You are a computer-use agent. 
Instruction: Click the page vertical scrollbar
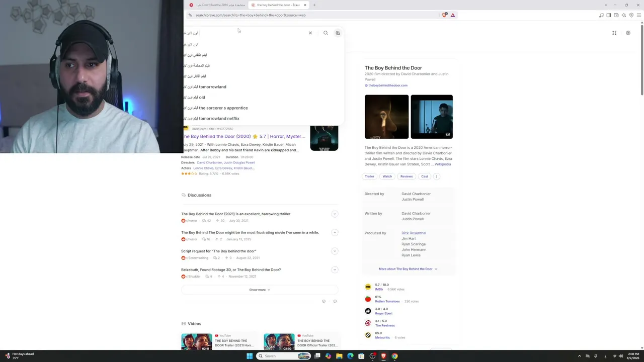(x=642, y=60)
